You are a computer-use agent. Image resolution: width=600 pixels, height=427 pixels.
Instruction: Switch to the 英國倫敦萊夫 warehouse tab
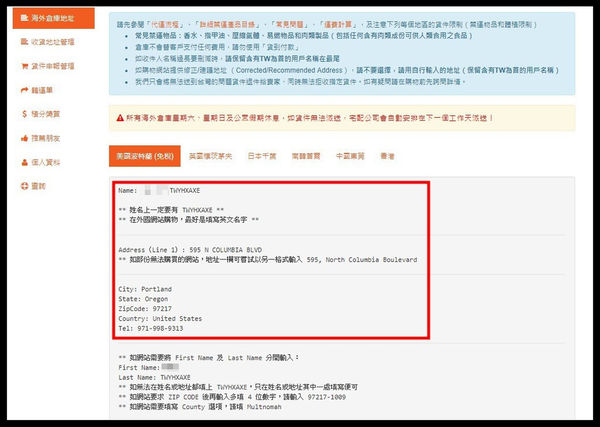[x=210, y=157]
